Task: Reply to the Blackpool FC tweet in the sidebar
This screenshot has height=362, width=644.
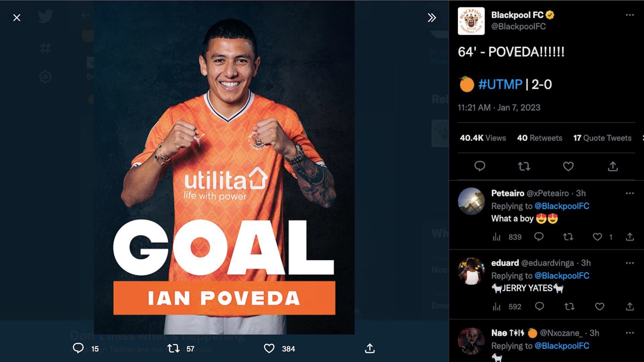Action: click(x=480, y=166)
